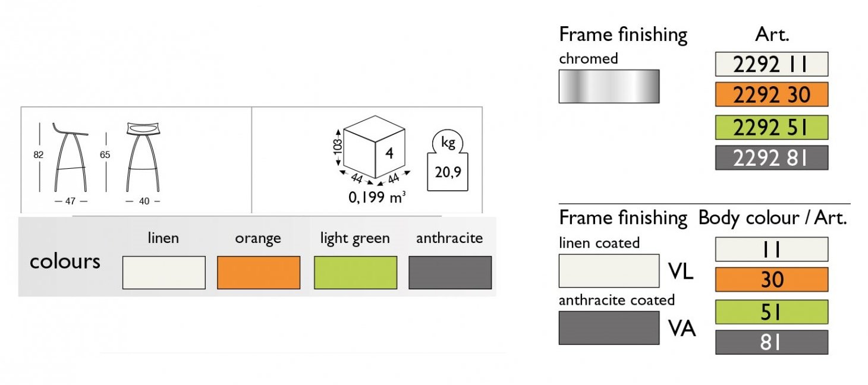Click article code 2292 81
The width and height of the screenshot is (868, 385).
click(770, 157)
